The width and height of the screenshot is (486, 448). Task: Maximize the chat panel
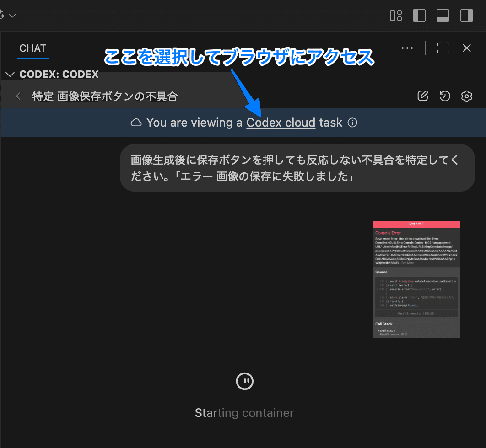[443, 48]
